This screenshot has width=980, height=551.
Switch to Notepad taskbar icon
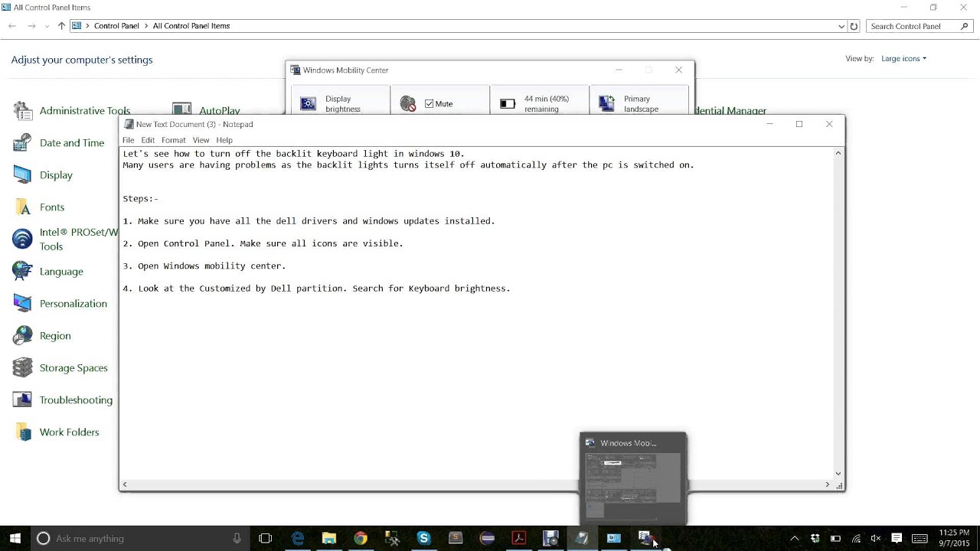point(582,538)
